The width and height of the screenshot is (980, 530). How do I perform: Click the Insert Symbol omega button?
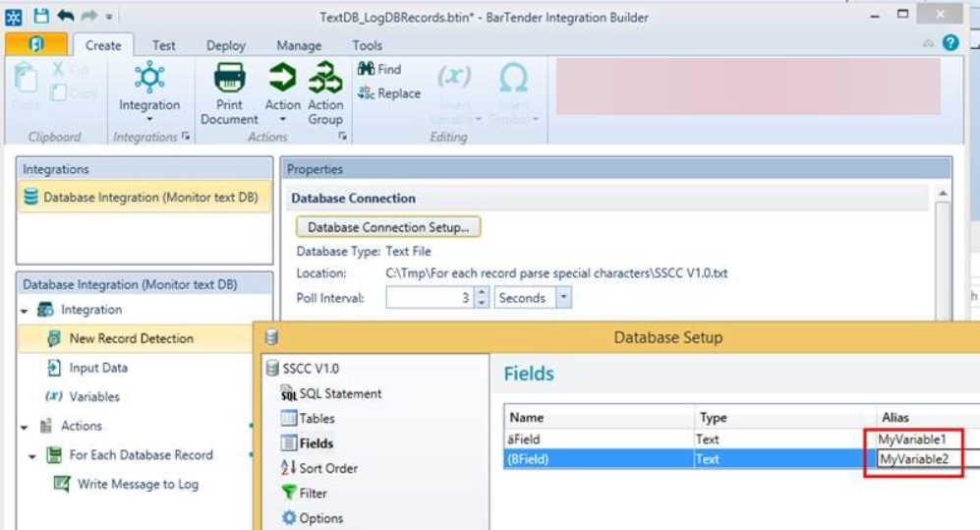click(514, 92)
